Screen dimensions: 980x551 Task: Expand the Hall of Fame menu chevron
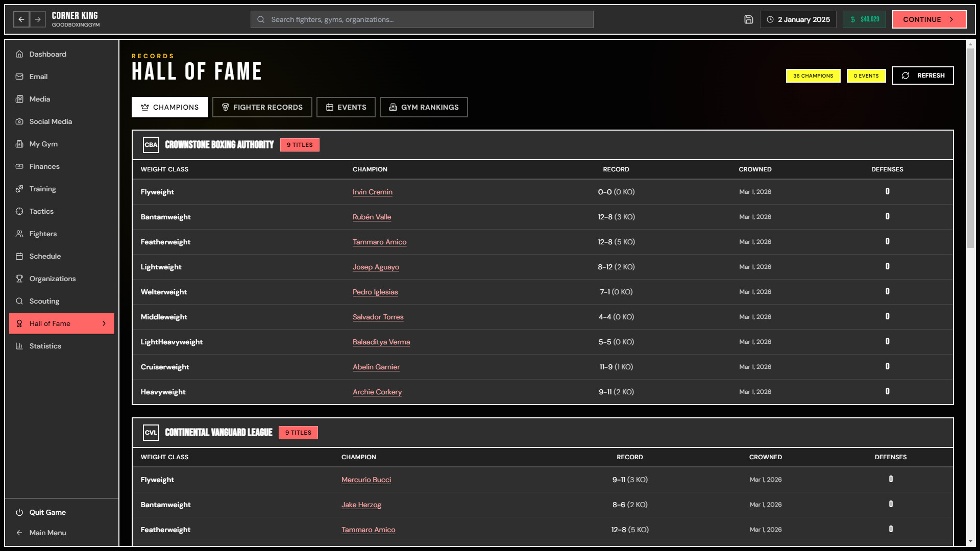coord(105,323)
